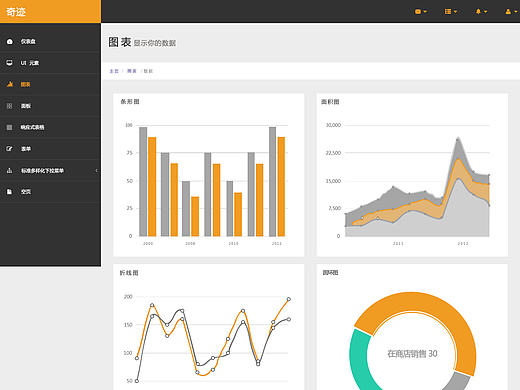
Task: Click the 30,000 axis label on area chart
Action: [x=333, y=125]
